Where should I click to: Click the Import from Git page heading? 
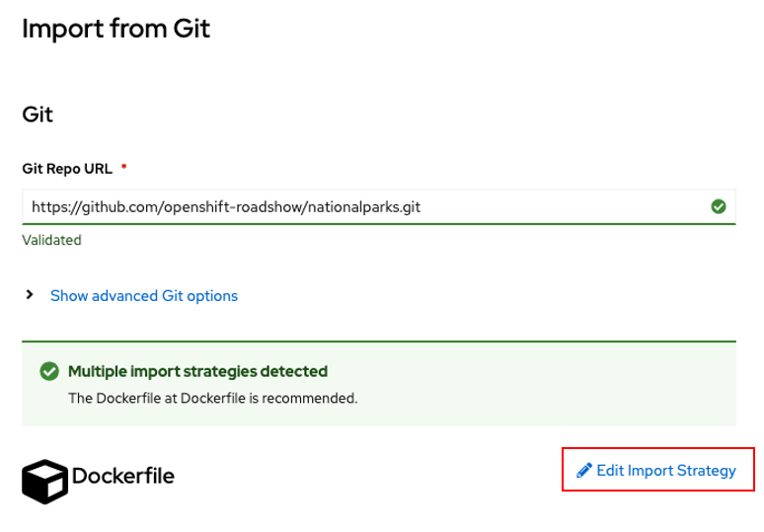115,29
